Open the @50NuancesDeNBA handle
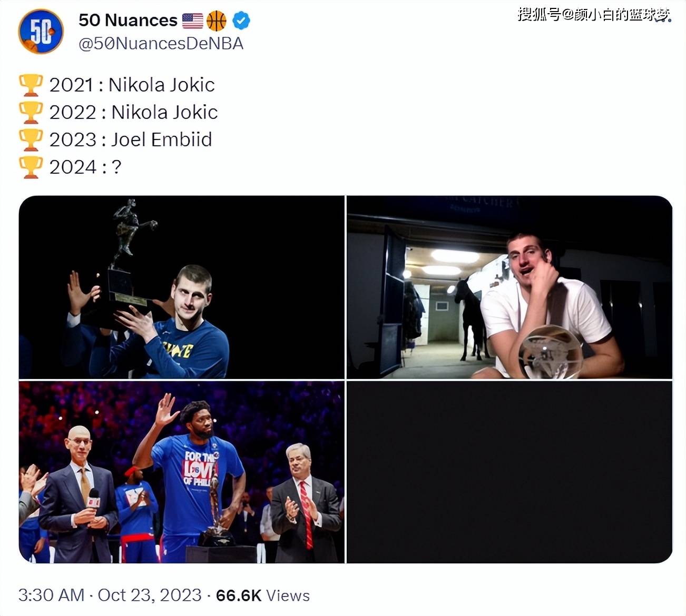686x616 pixels. [161, 44]
